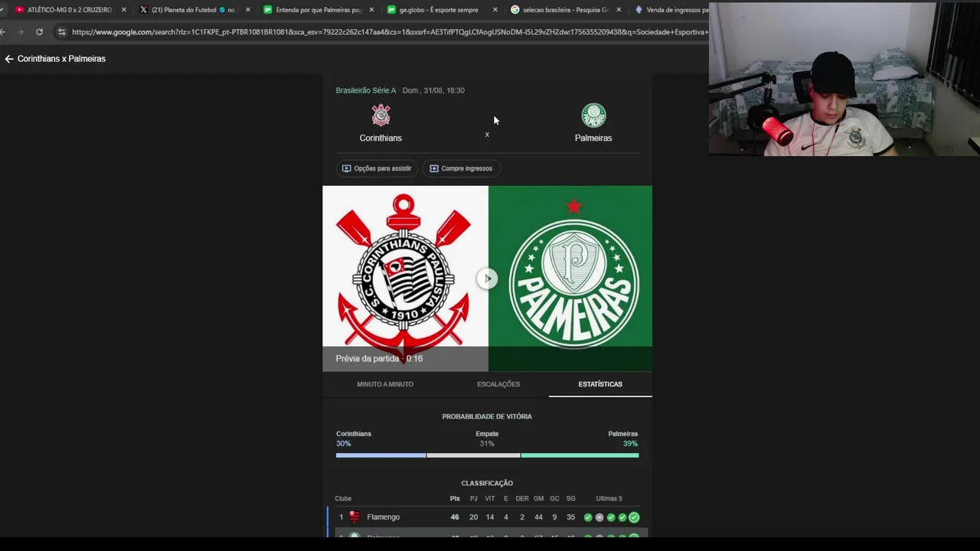Click YouTube favicon on first tab
980x551 pixels.
click(20, 10)
